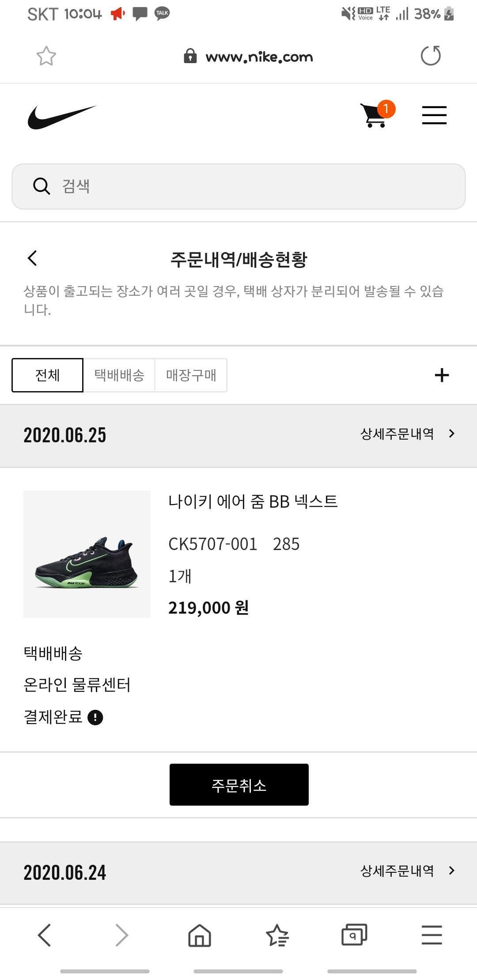
Task: Open browser tabs switcher icon
Action: click(354, 935)
